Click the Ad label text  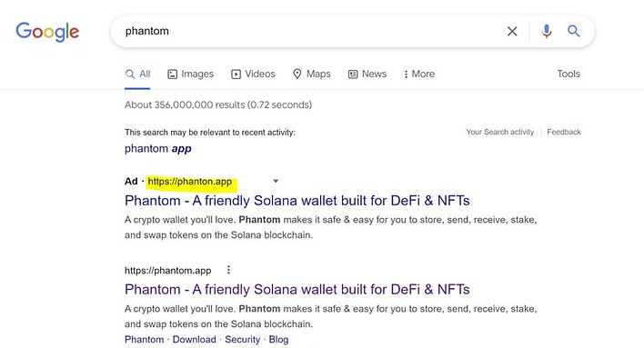(x=131, y=182)
